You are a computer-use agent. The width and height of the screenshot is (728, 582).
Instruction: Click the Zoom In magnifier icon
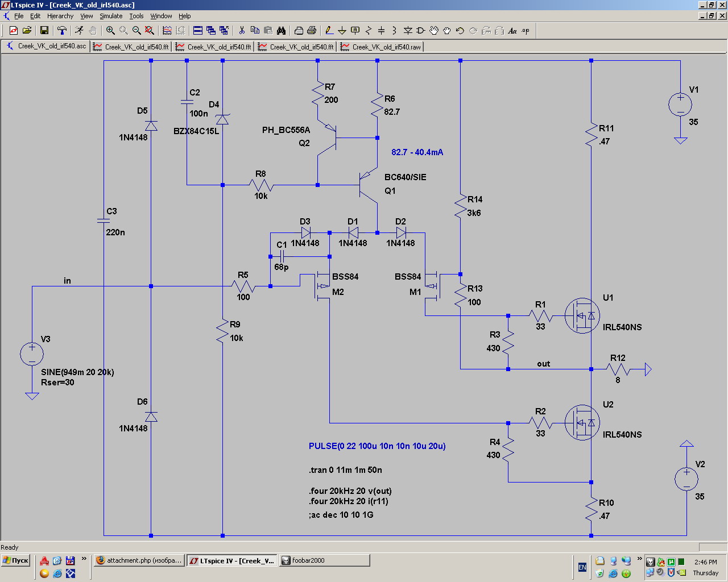coord(110,31)
